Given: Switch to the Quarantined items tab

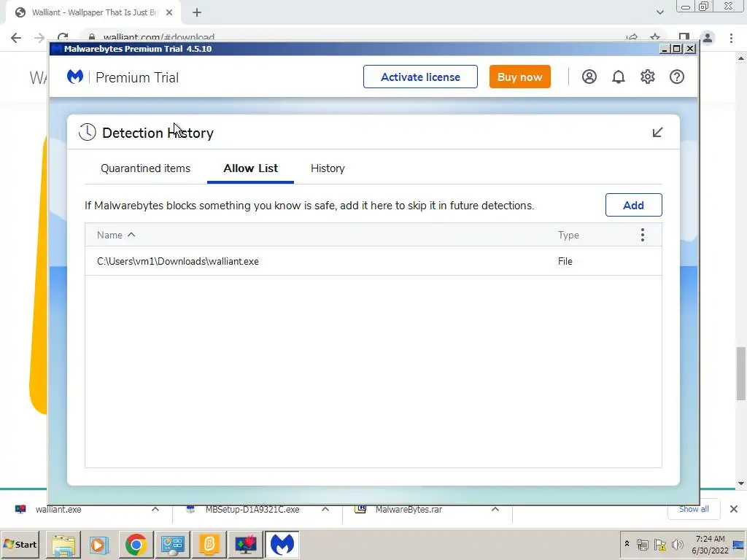Looking at the screenshot, I should tap(145, 168).
